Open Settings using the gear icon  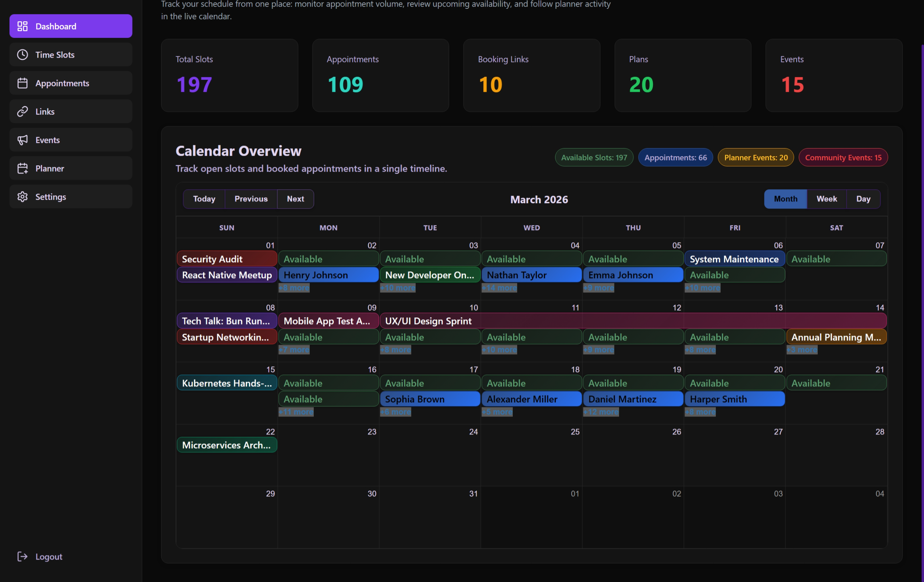[x=22, y=196]
